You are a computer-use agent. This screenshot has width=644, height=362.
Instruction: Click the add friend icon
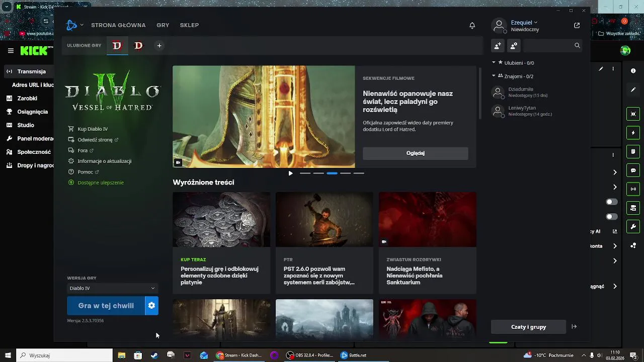click(497, 45)
